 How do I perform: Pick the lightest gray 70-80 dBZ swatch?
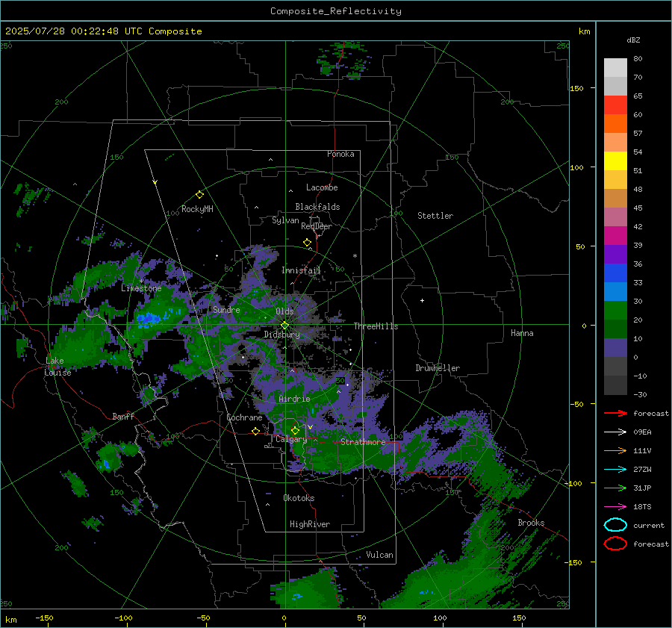click(615, 67)
